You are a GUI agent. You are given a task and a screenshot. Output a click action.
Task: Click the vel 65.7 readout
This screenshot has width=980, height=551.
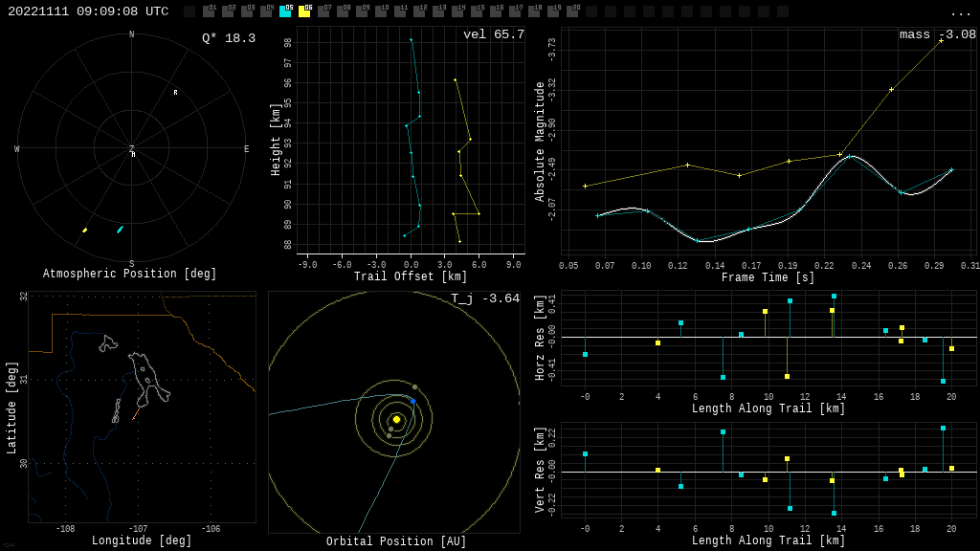point(494,34)
